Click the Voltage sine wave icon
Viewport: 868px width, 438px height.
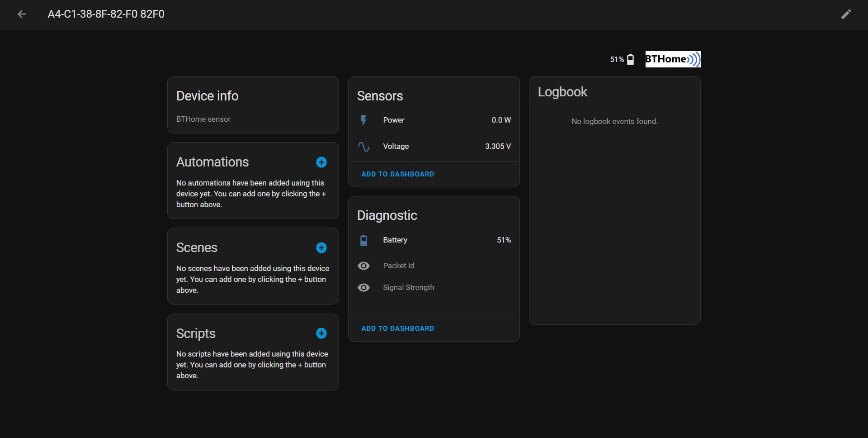click(x=363, y=147)
